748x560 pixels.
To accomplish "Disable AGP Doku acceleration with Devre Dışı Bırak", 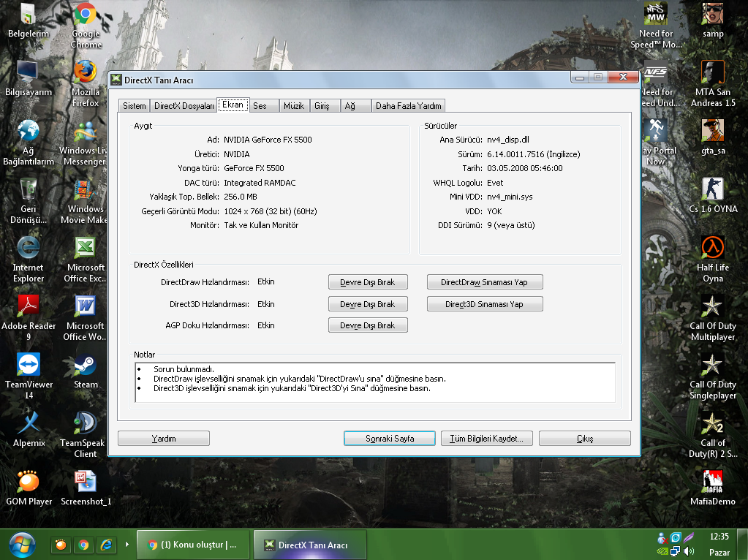I will (368, 325).
